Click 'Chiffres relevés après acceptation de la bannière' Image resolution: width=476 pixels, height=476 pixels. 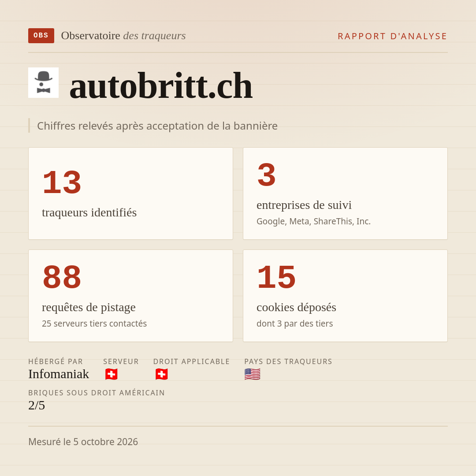157,126
